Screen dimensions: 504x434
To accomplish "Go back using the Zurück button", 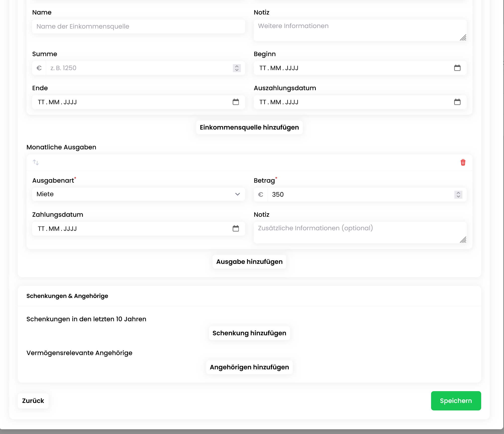I will pyautogui.click(x=33, y=401).
